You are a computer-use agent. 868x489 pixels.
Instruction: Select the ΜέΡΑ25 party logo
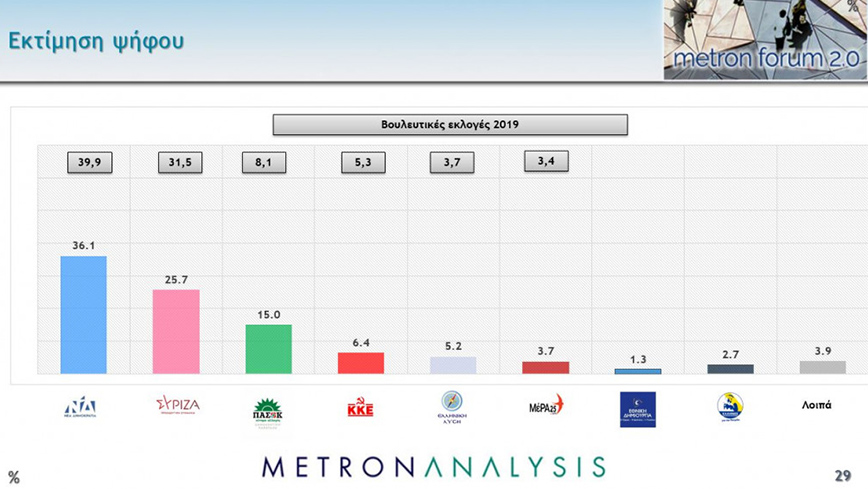point(546,406)
